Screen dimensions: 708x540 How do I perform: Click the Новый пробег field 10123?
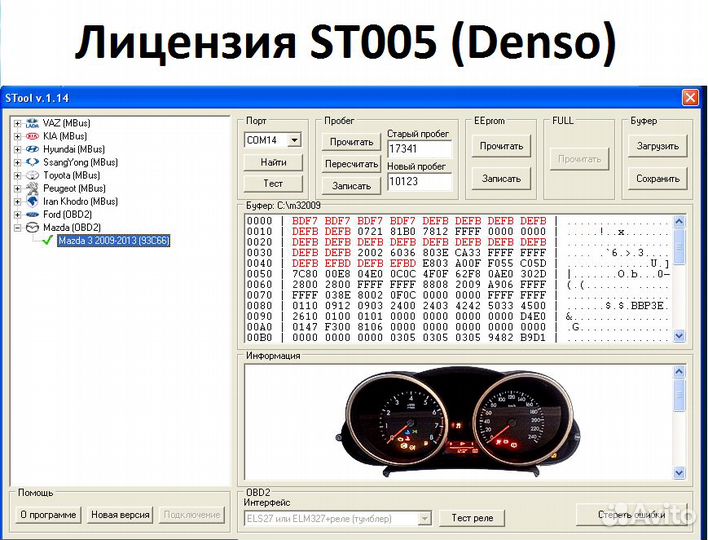click(419, 182)
